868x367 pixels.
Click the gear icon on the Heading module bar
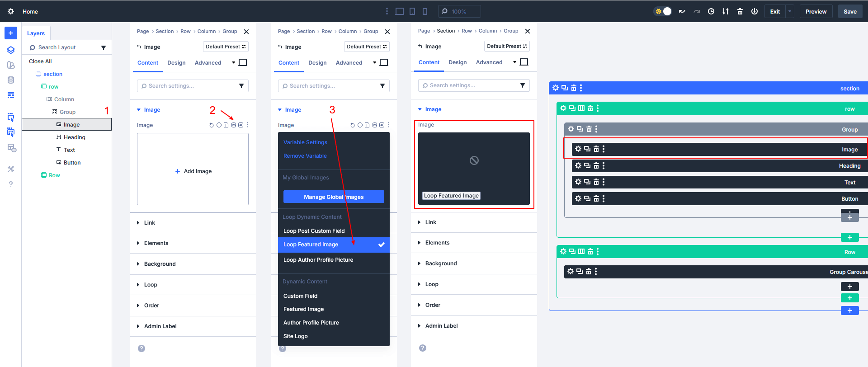[578, 166]
